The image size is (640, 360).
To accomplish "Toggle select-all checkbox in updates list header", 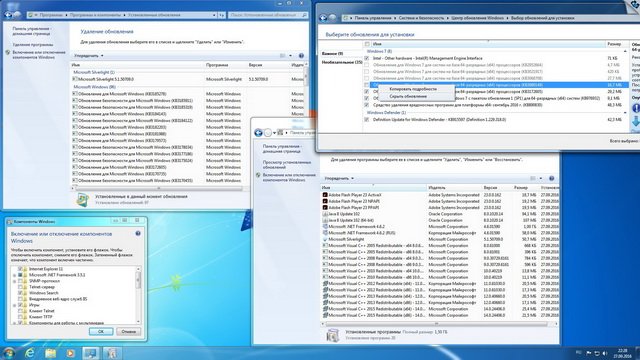I will (x=367, y=44).
